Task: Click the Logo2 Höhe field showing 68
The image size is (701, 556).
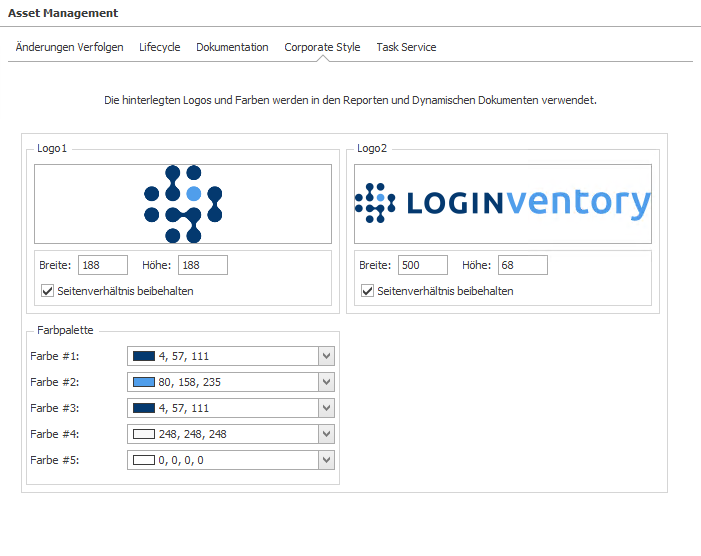Action: [x=523, y=265]
